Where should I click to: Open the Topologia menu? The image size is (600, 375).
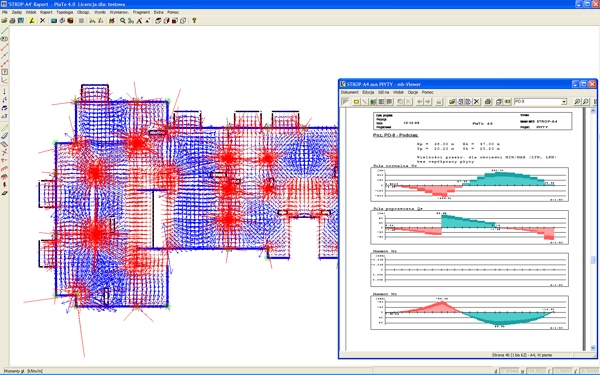point(65,12)
